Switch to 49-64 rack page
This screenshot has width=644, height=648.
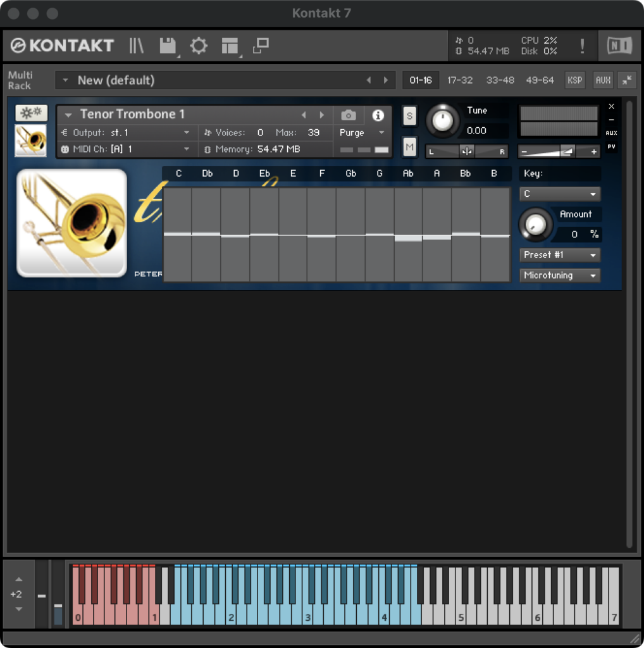tap(540, 80)
